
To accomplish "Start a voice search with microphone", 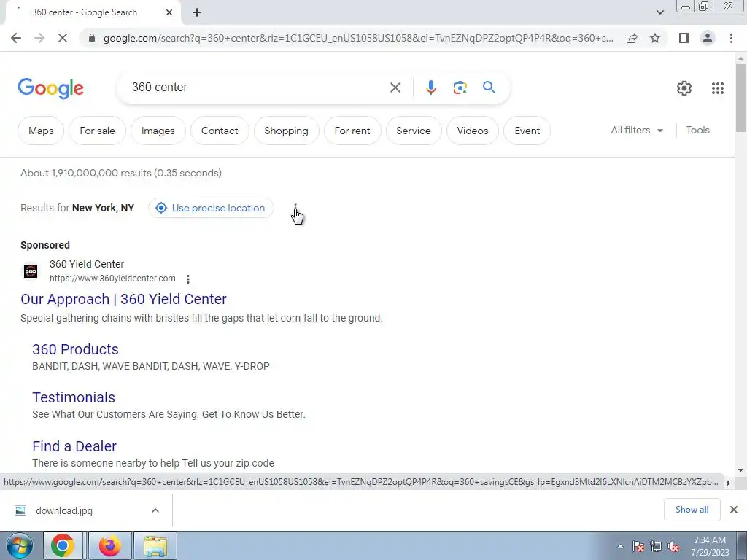I will pos(430,87).
